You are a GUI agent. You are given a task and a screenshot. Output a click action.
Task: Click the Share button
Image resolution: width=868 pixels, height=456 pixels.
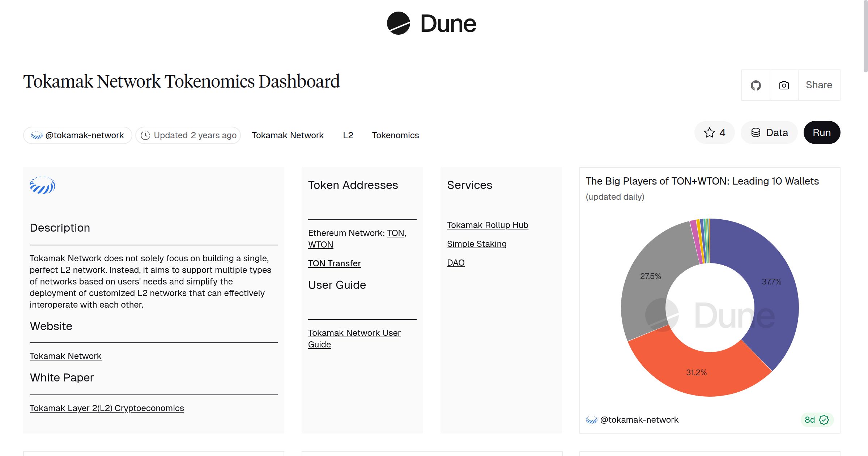(x=818, y=85)
